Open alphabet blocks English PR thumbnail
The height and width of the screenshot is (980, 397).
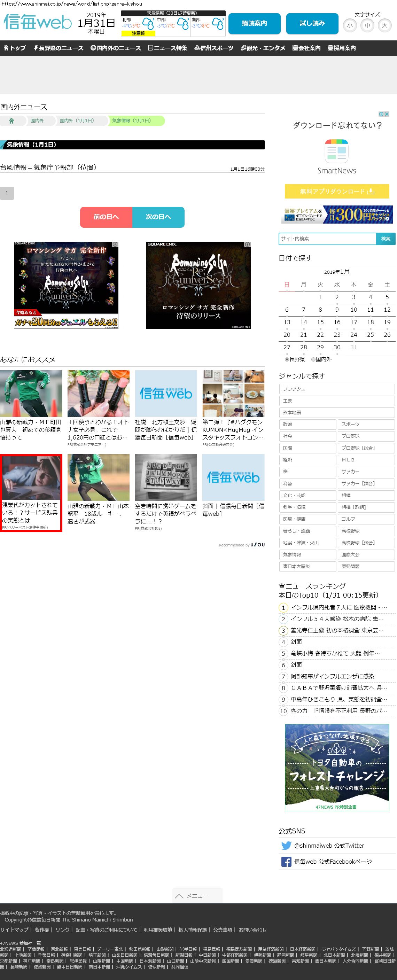click(x=166, y=477)
